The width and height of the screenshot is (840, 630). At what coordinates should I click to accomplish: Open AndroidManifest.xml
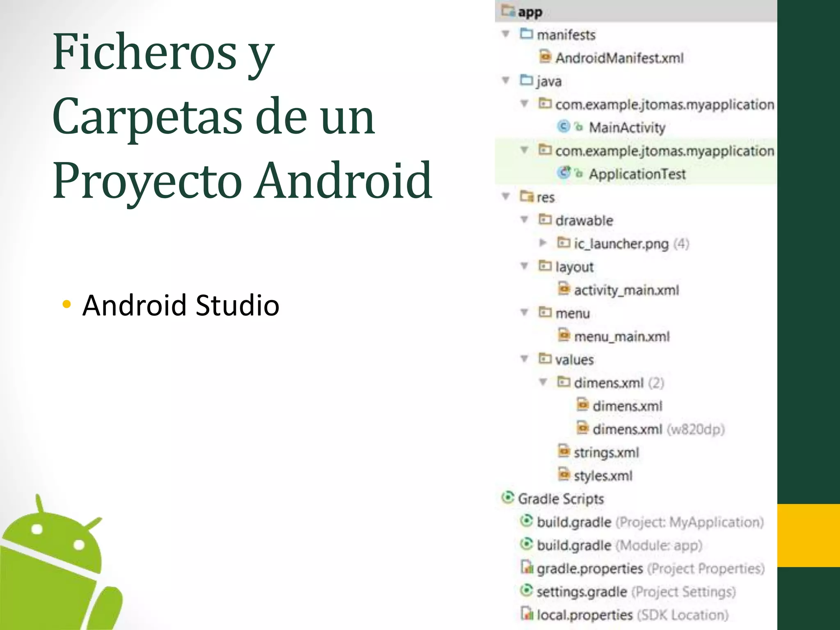tap(619, 58)
